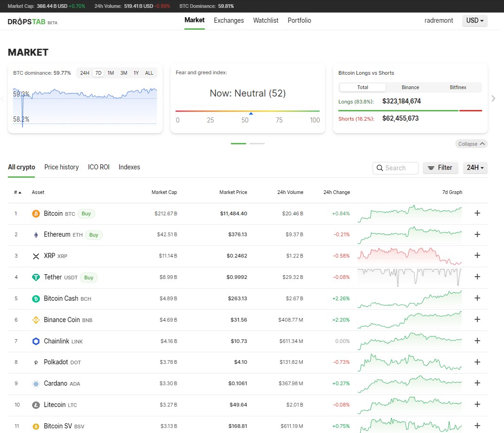Screen dimensions: 504x433
Task: Switch to Indexes tab
Action: coord(129,168)
